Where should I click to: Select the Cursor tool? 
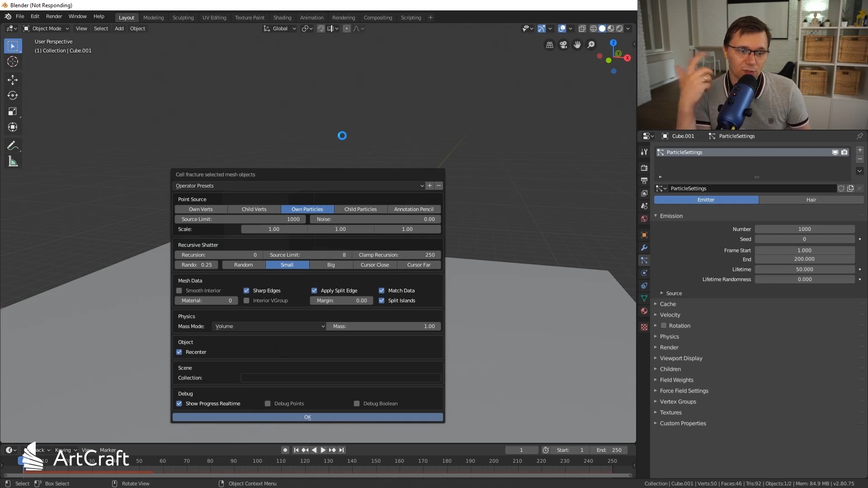click(13, 62)
